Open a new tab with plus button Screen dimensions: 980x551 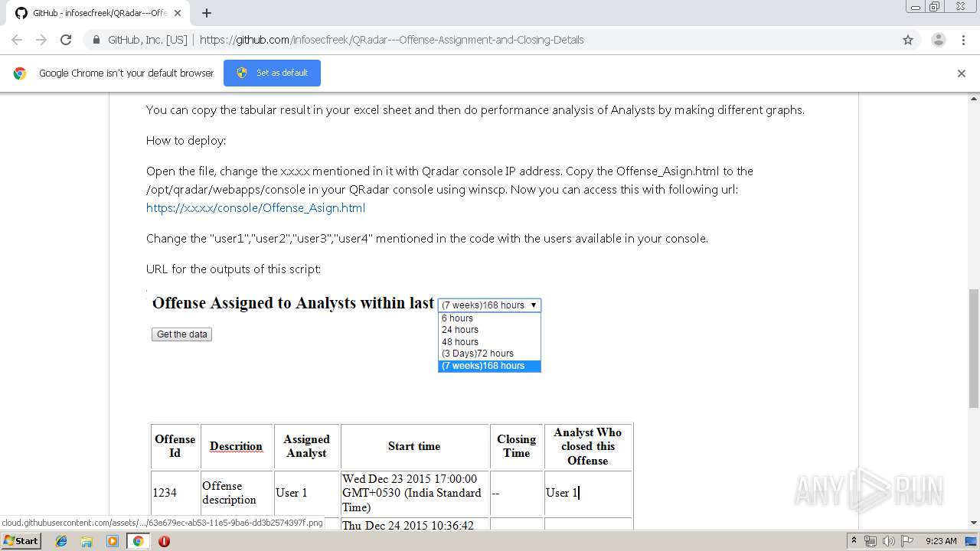[207, 13]
